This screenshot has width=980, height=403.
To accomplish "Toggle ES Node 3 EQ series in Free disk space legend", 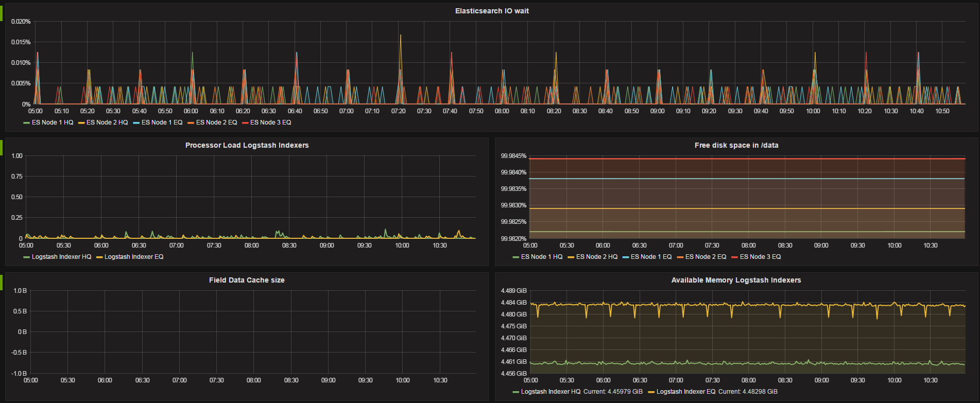I will pos(761,257).
